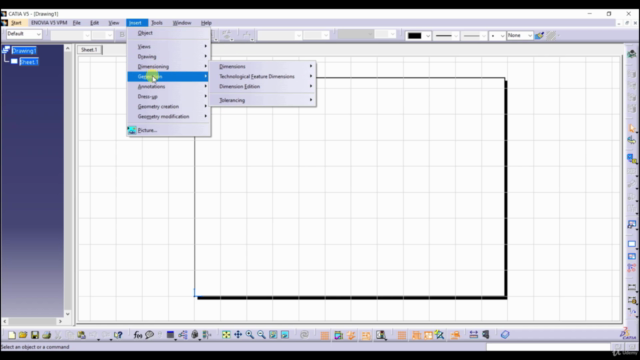Click the horizontal dimension arrows icon
This screenshot has height=360, width=640.
pyautogui.click(x=473, y=335)
